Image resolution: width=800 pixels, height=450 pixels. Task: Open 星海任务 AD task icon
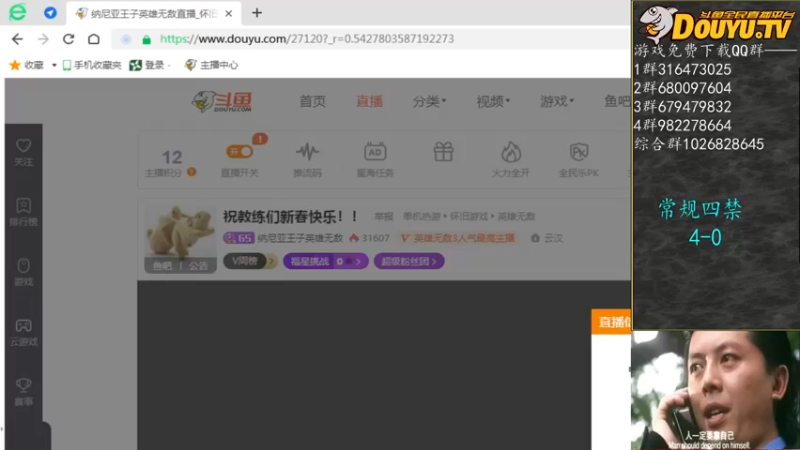[x=375, y=160]
